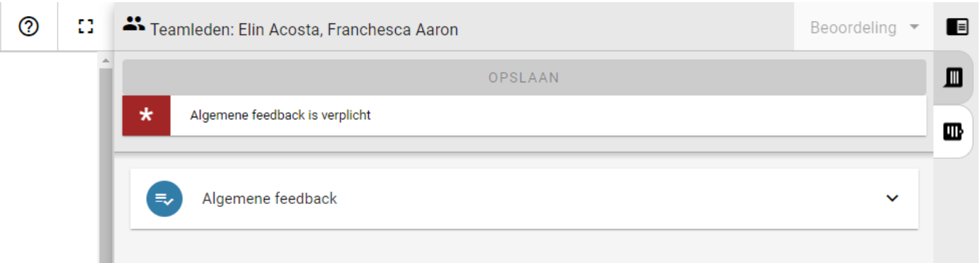Expand Algemene feedback with the chevron
980x263 pixels.
click(x=892, y=198)
